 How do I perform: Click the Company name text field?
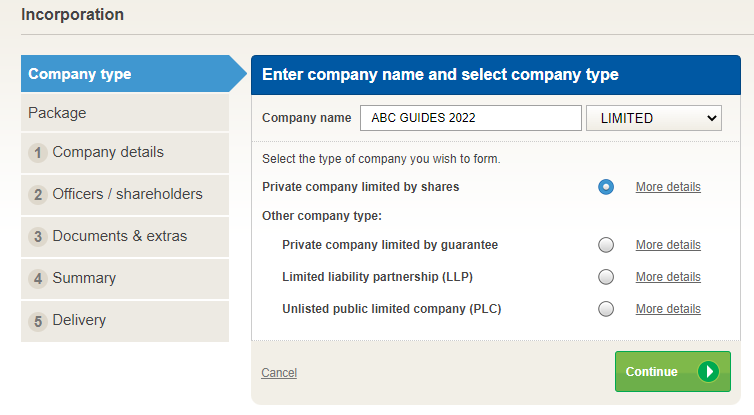[470, 118]
